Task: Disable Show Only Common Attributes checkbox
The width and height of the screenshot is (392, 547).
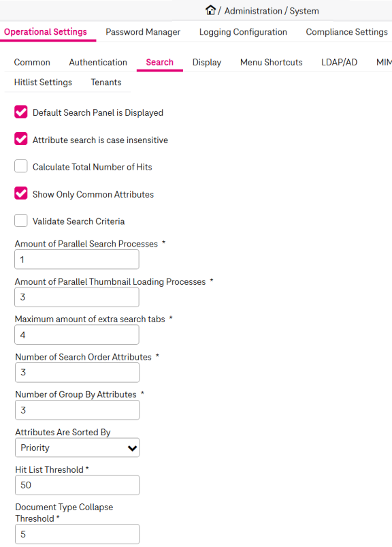Action: tap(21, 193)
